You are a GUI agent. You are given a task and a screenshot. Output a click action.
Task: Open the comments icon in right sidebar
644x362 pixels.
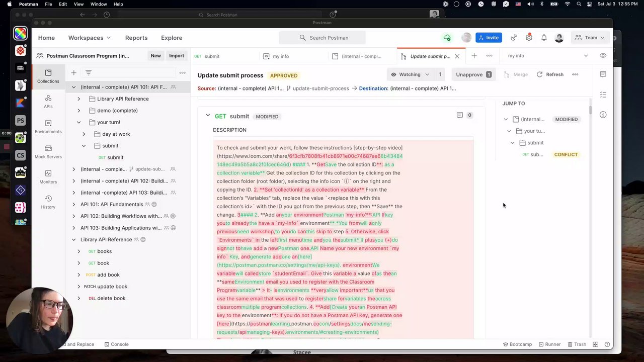tap(603, 74)
